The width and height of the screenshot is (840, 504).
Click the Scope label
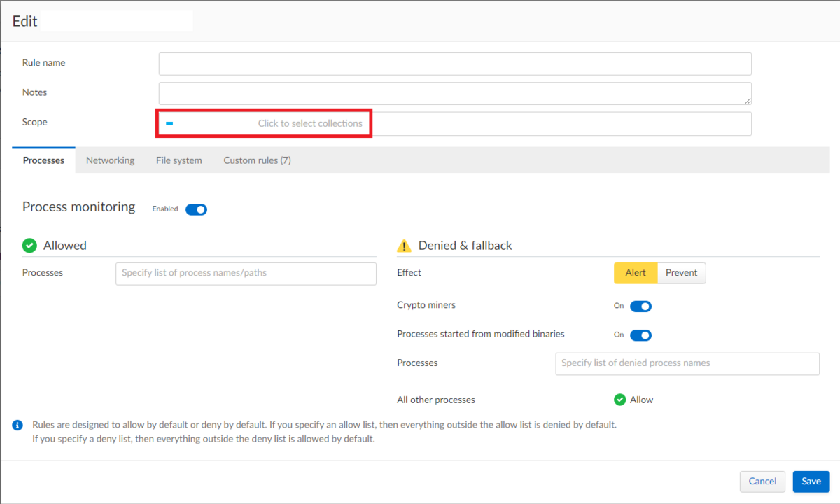click(35, 122)
